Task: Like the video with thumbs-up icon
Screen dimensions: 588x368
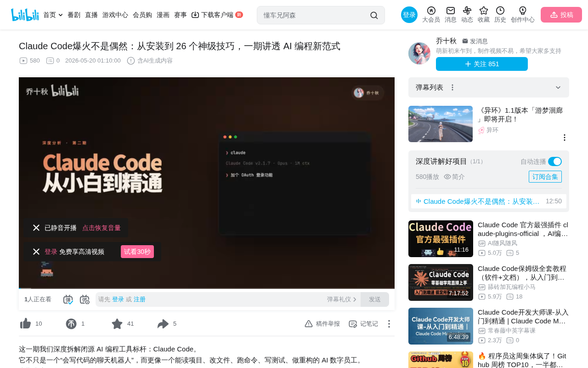Action: click(26, 324)
